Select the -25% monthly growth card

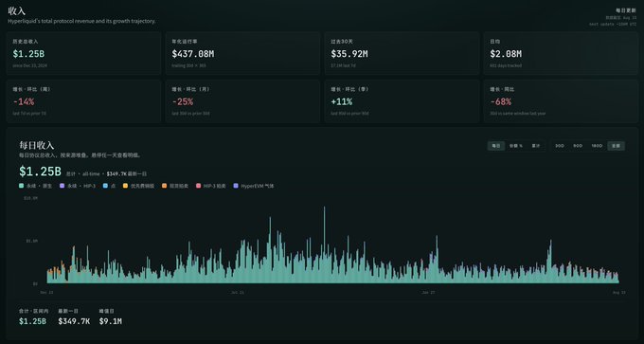point(242,101)
